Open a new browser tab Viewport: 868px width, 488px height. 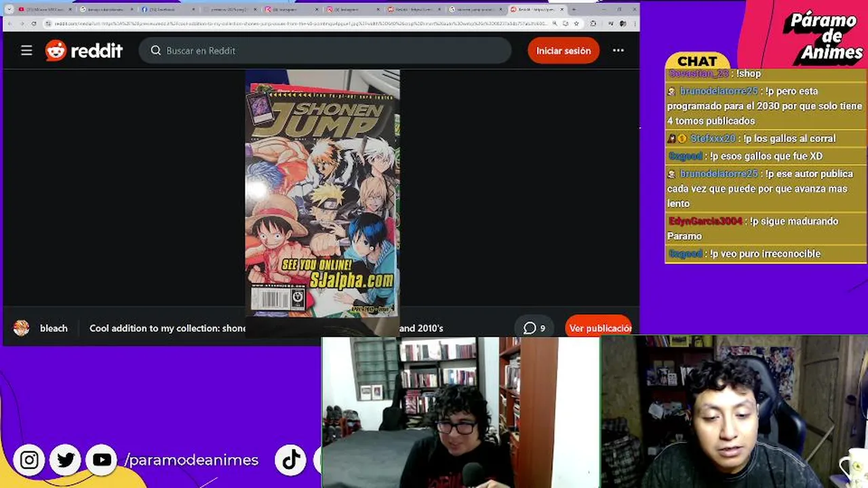click(574, 9)
